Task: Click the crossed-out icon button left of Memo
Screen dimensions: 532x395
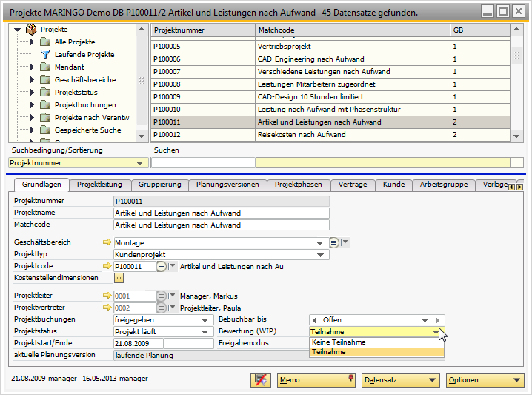Action: (x=261, y=379)
